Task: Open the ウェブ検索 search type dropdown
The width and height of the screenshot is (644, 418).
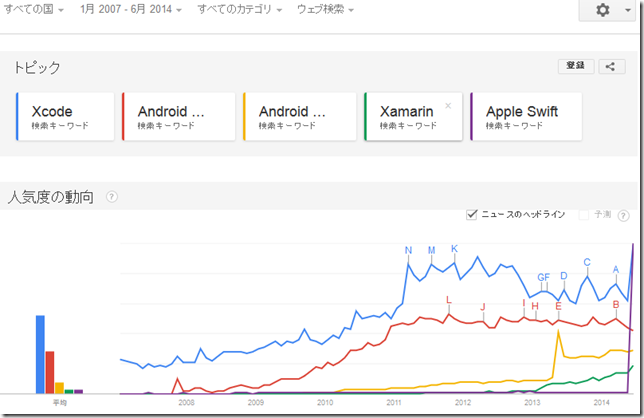Action: 325,9
